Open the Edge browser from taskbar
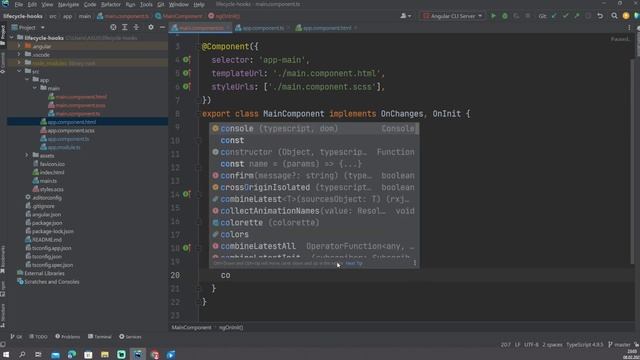 point(72,354)
